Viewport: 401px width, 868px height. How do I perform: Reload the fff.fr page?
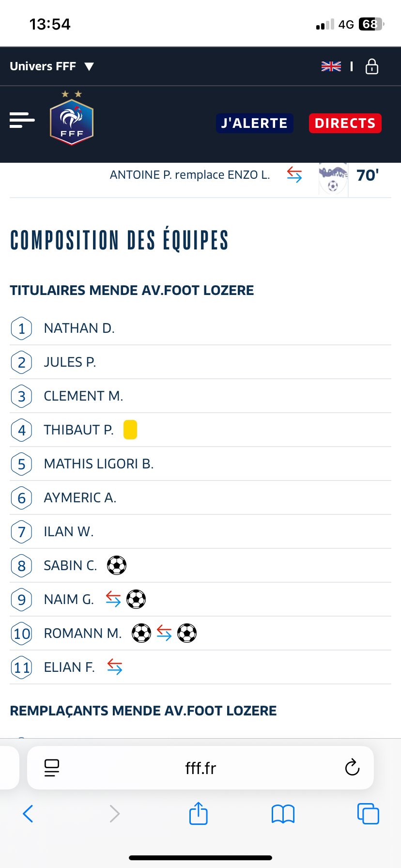[x=352, y=767]
